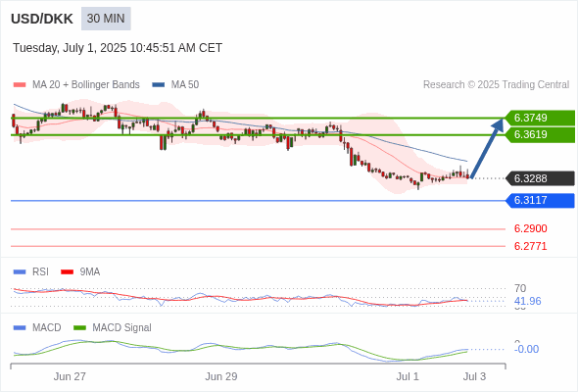This screenshot has width=578, height=392.
Task: Click the USD/DKK pair title
Action: pos(42,19)
